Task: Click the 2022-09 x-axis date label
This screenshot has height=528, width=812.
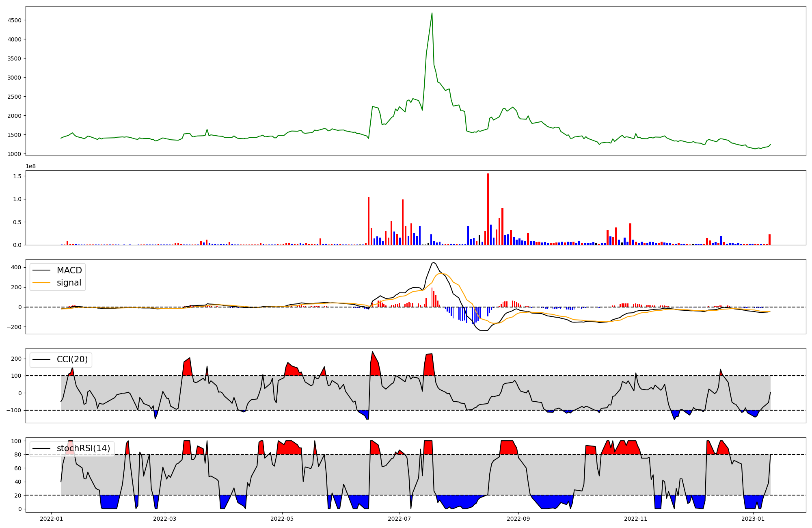Action: pos(518,519)
